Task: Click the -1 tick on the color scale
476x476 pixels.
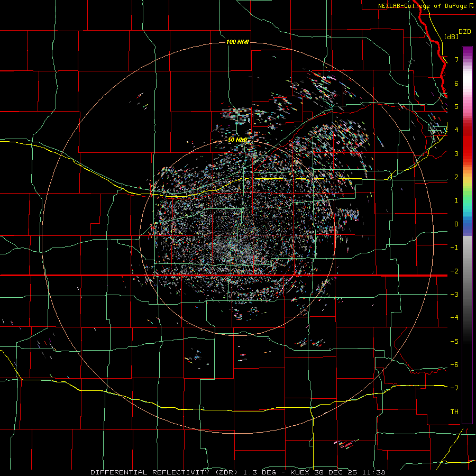Action: [454, 248]
